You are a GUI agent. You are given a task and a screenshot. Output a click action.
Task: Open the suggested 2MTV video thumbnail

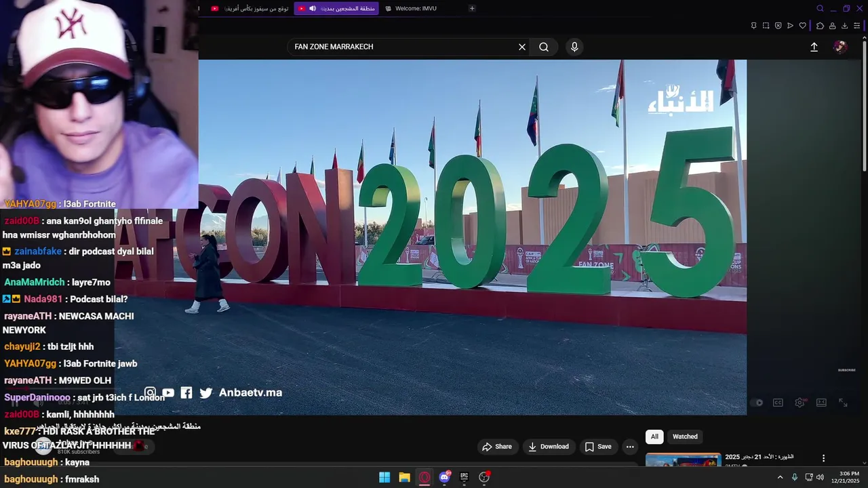[683, 460]
